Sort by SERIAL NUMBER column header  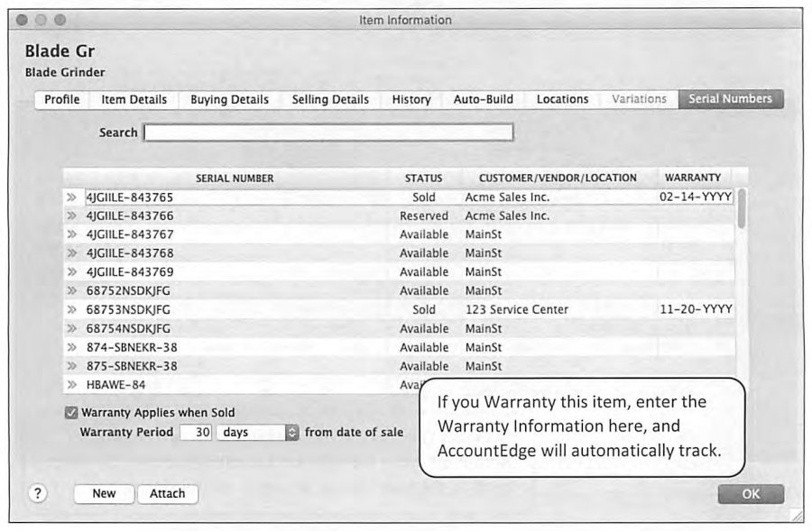point(235,178)
